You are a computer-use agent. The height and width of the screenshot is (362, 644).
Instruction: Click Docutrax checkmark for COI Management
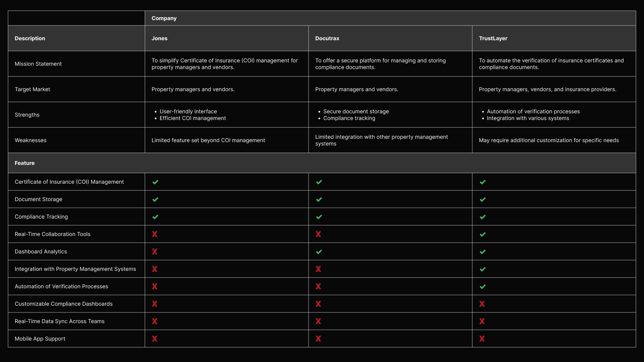[x=319, y=182]
